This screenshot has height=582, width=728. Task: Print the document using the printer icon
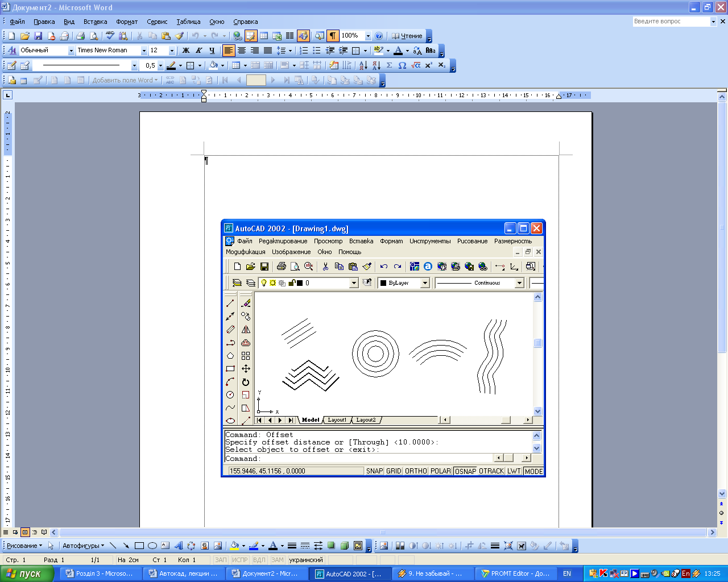point(81,36)
